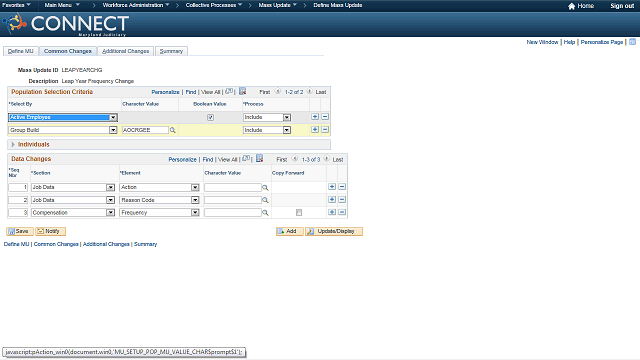
Task: Switch to the Summary tab
Action: coord(171,51)
